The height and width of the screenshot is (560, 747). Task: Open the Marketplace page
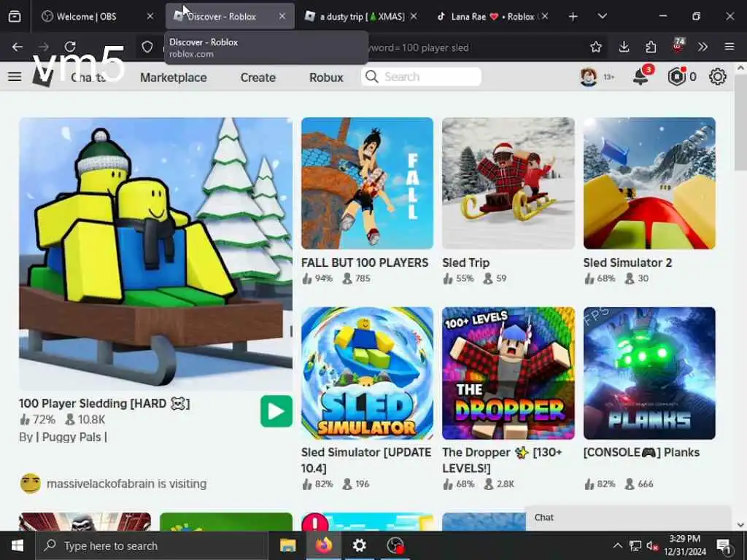174,77
